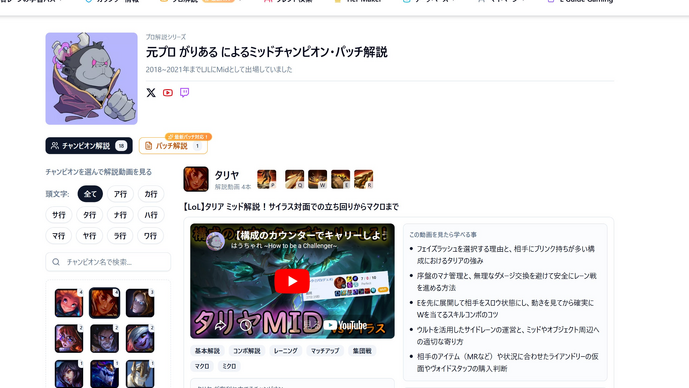Click Taliyah's W ability icon

pyautogui.click(x=317, y=179)
